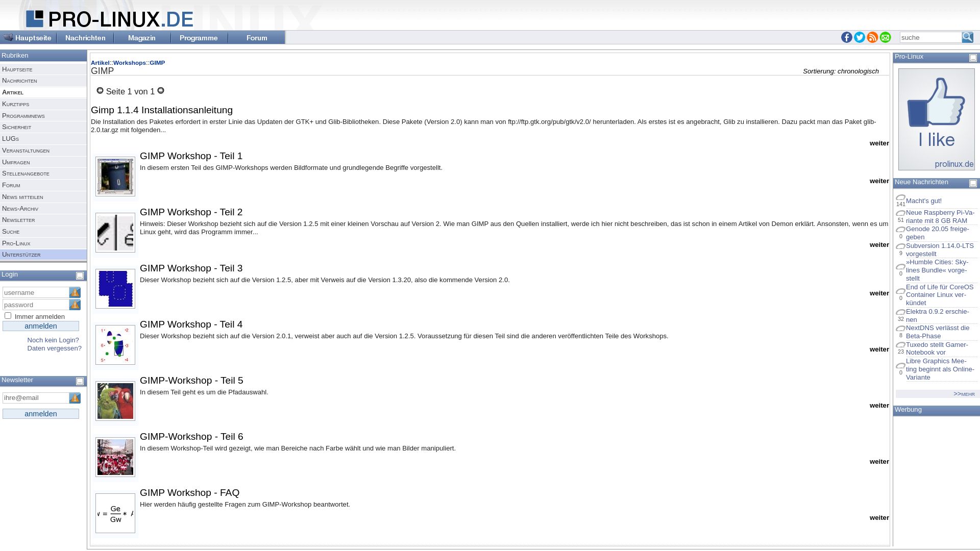Open the Twitter icon in header
Image resolution: width=980 pixels, height=551 pixels.
tap(860, 37)
